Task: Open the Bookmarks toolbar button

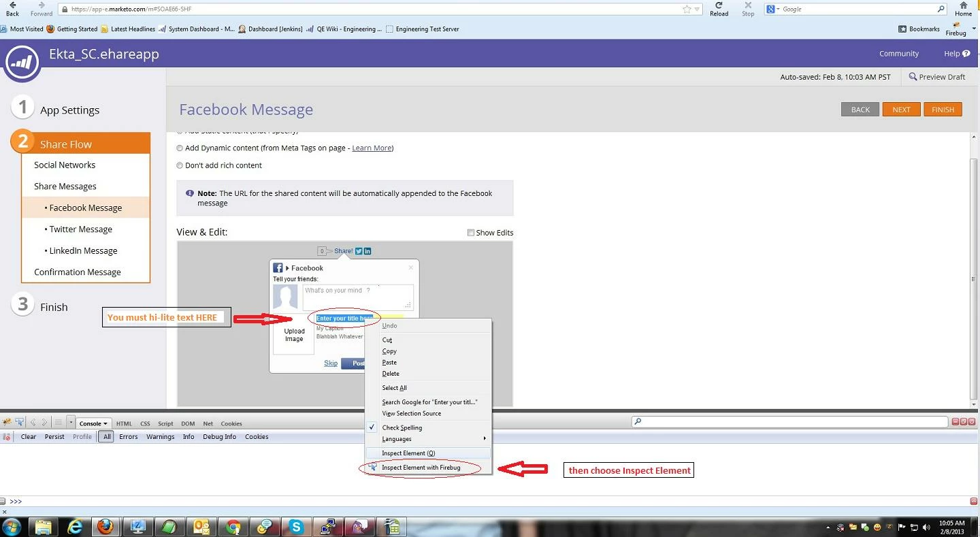Action: click(919, 29)
